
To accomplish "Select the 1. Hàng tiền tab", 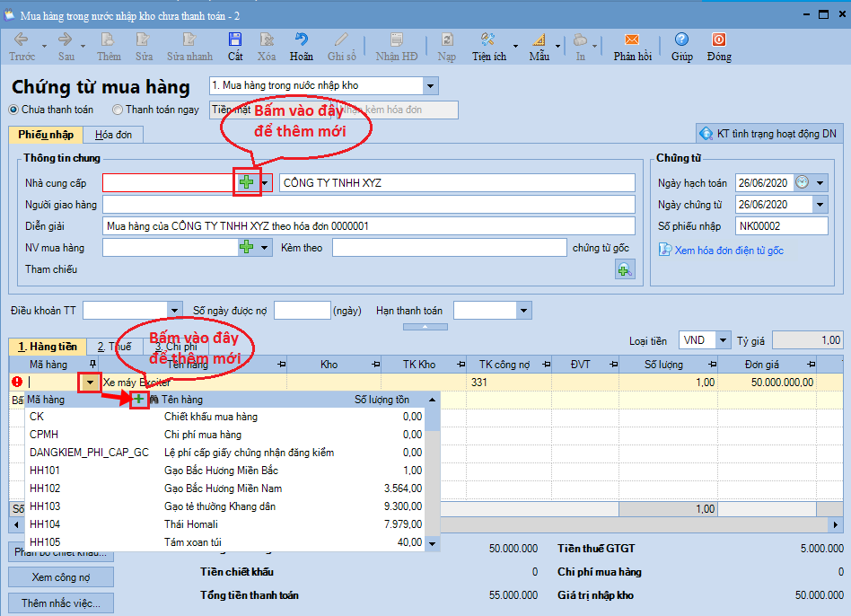I will coord(48,347).
